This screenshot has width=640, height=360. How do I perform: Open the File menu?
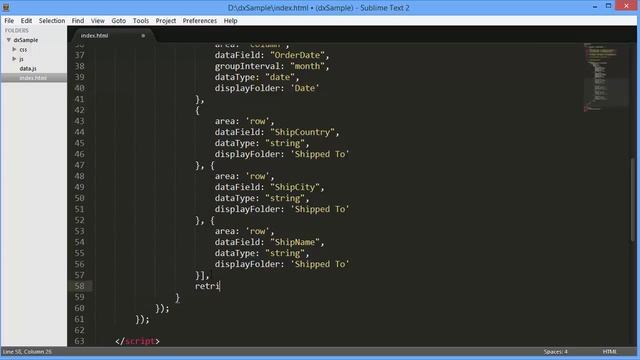(x=9, y=21)
